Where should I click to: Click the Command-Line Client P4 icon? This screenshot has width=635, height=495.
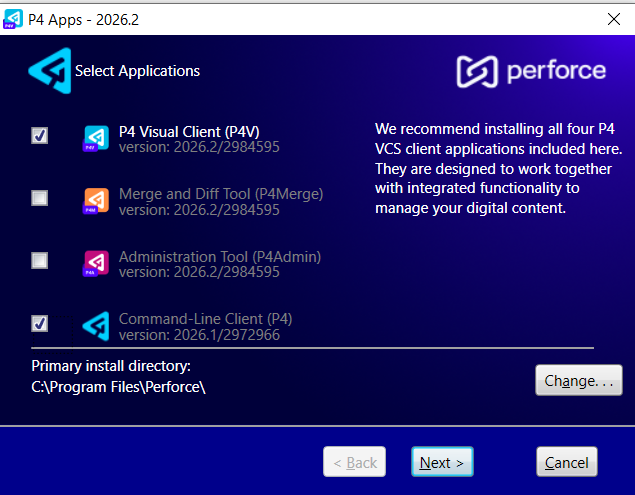[96, 326]
